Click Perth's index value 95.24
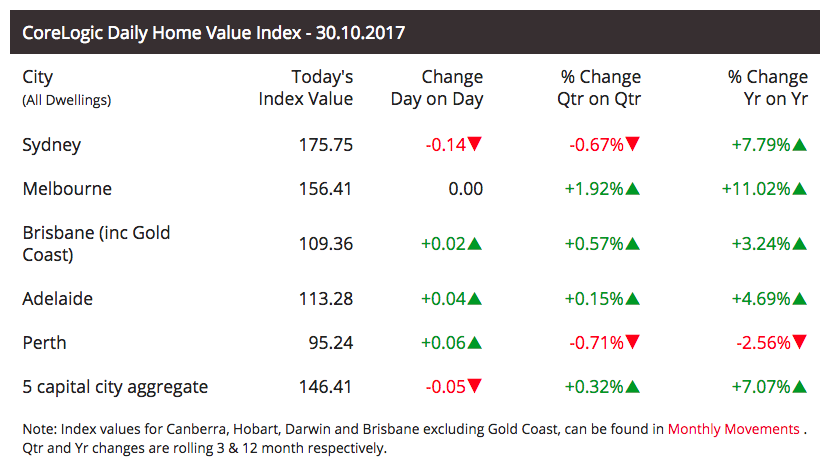This screenshot has height=476, width=830. [x=330, y=342]
